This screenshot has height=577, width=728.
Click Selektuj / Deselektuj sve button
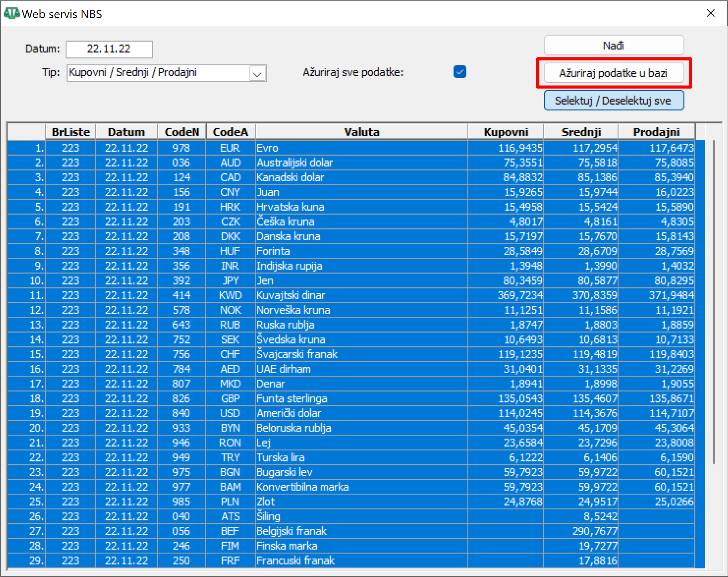[613, 101]
